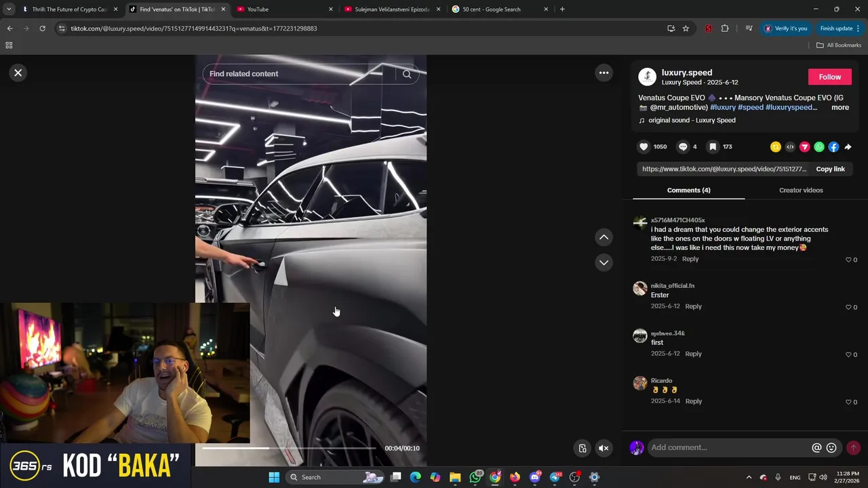Image resolution: width=868 pixels, height=488 pixels.
Task: Open the apps grid in bookmarks bar
Action: pos(9,45)
